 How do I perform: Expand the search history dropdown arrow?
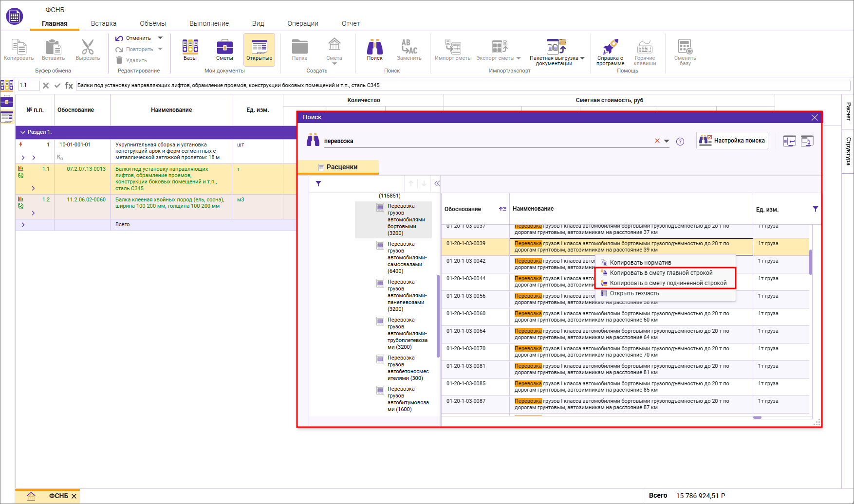coord(667,141)
